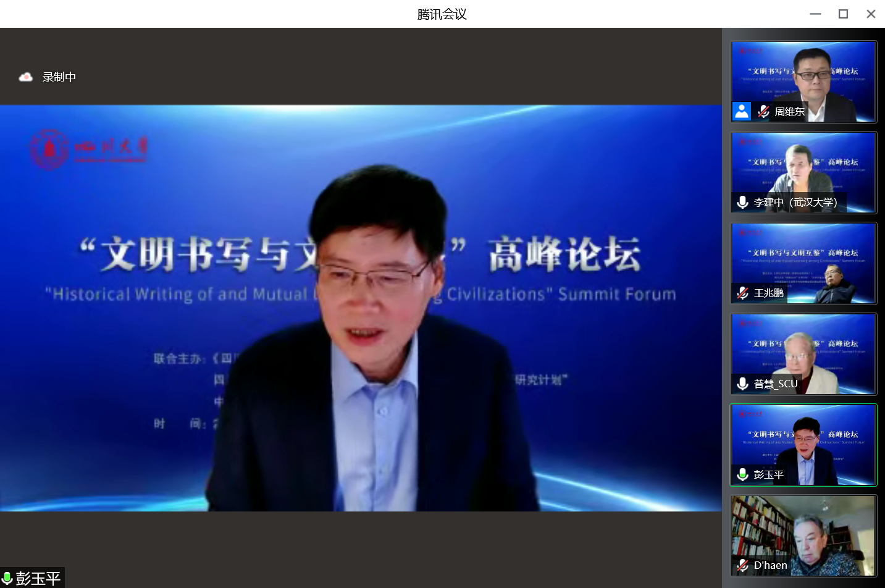Maximize the 腾讯会议 window

point(843,14)
